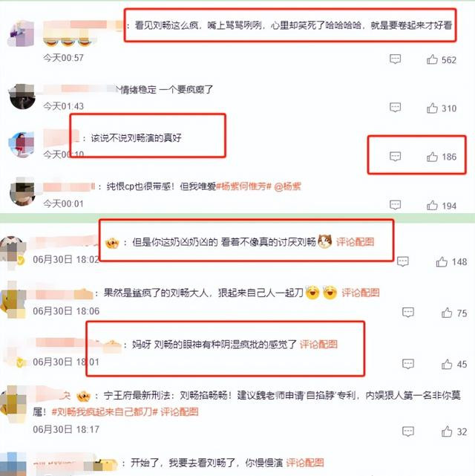
Task: Like the 该说不说刘畅演的真好 comment
Action: (432, 157)
